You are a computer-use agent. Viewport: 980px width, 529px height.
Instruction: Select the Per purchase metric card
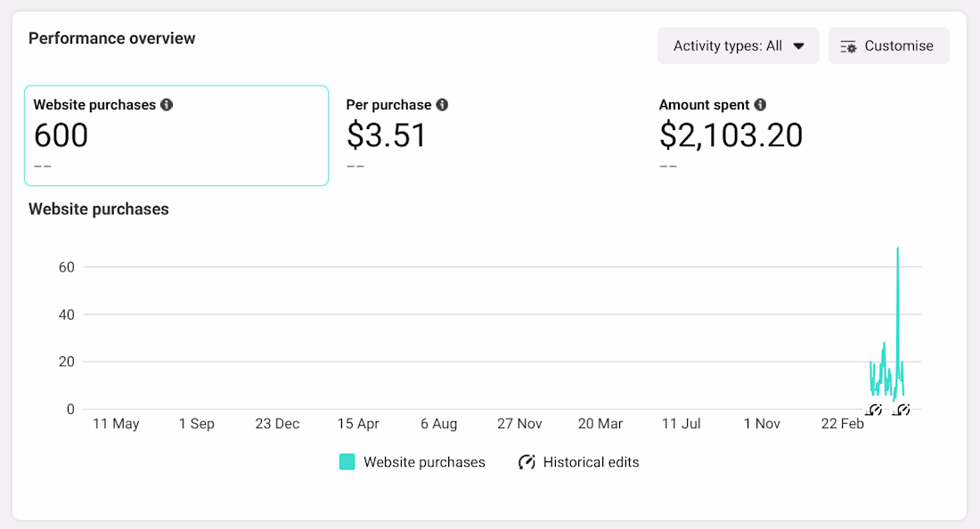[489, 135]
